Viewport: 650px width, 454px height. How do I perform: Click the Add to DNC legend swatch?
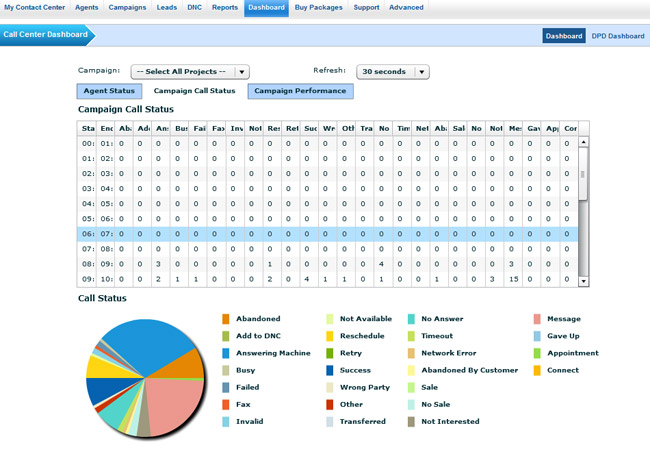[x=226, y=336]
